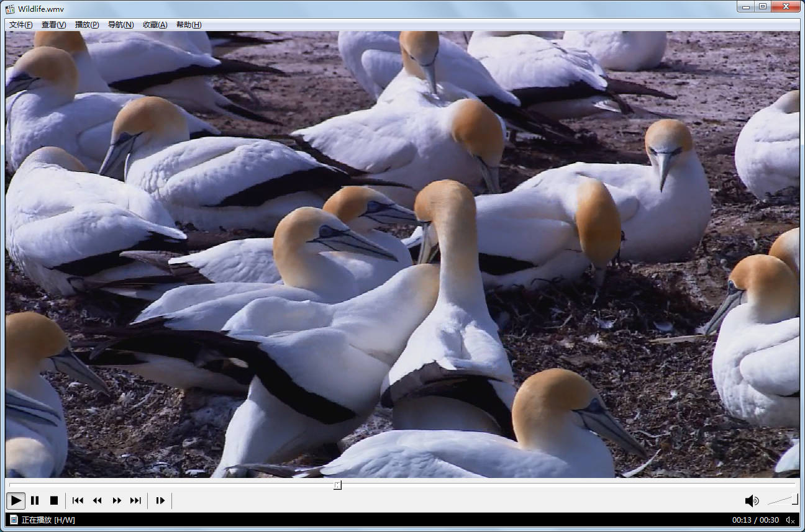Screen dimensions: 805x532
Task: Fast forward with the double-right arrow button
Action: [x=116, y=500]
